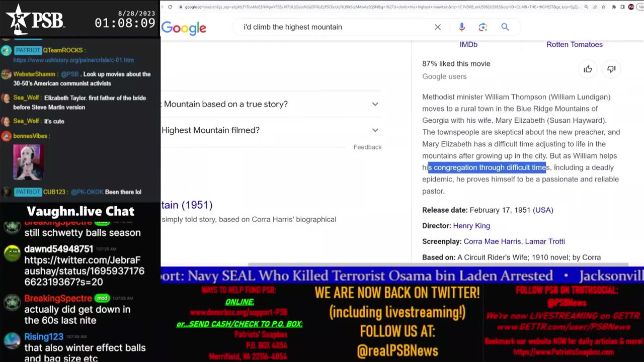Open the extensions puzzle icon
The height and width of the screenshot is (362, 644).
coord(614,7)
